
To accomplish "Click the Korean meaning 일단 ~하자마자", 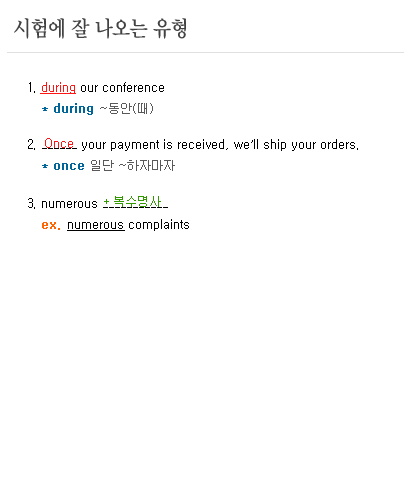I will pyautogui.click(x=133, y=165).
